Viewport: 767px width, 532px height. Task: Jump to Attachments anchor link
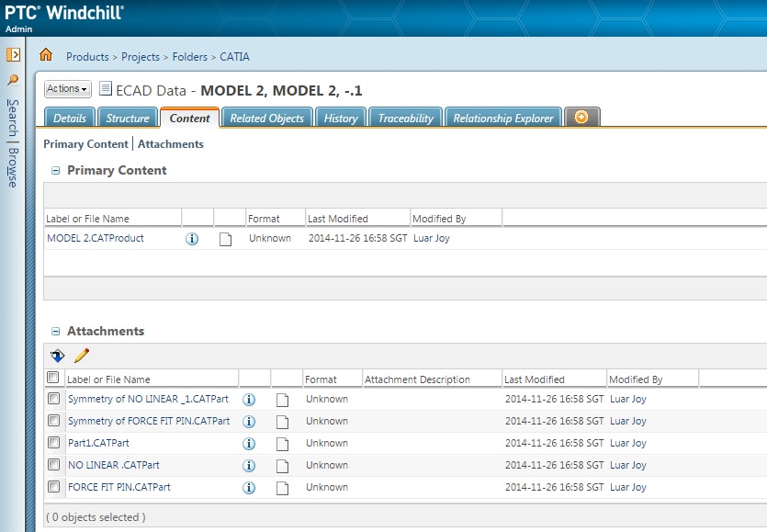click(171, 144)
